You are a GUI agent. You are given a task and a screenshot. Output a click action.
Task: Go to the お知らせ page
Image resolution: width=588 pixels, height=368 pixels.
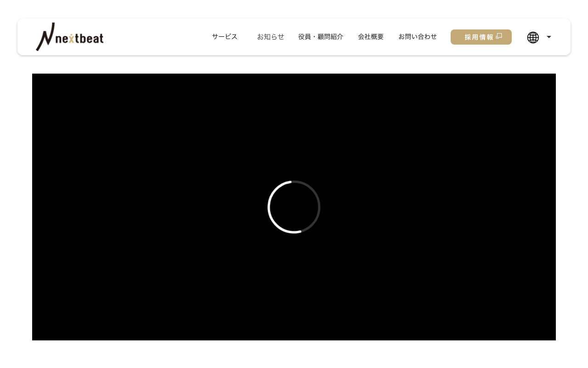click(271, 37)
